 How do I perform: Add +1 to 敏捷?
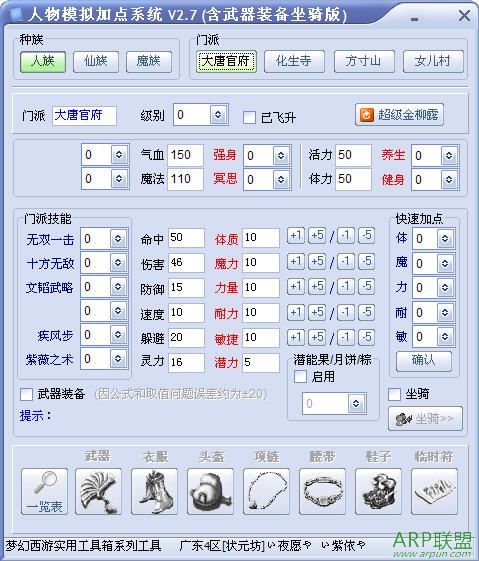pos(296,337)
